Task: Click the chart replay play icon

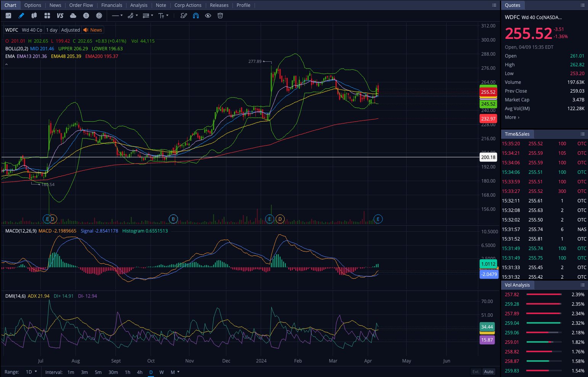Action: point(99,16)
